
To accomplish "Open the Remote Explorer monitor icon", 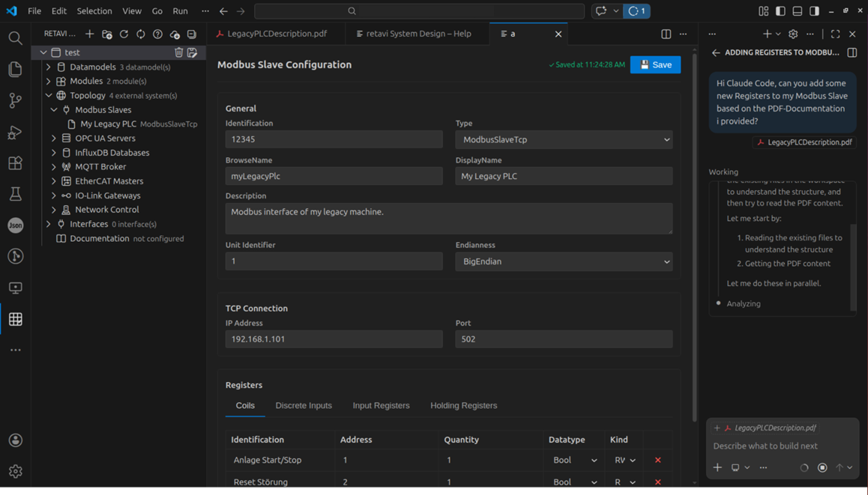I will (x=16, y=288).
